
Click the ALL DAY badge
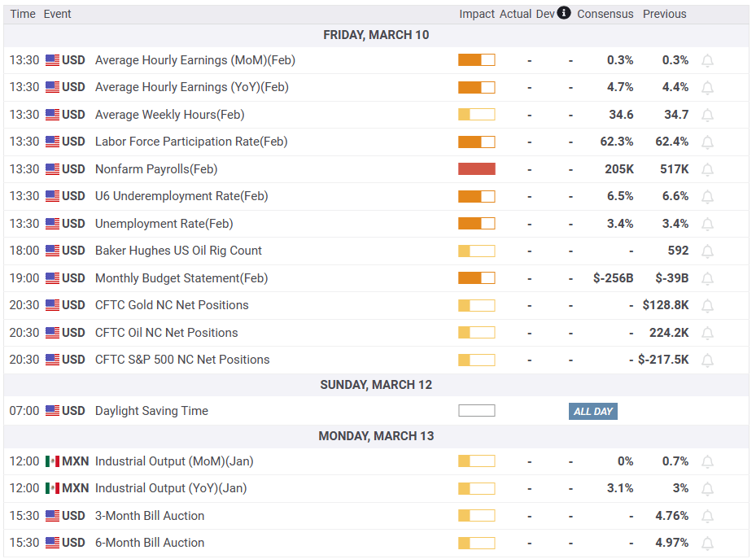[592, 411]
